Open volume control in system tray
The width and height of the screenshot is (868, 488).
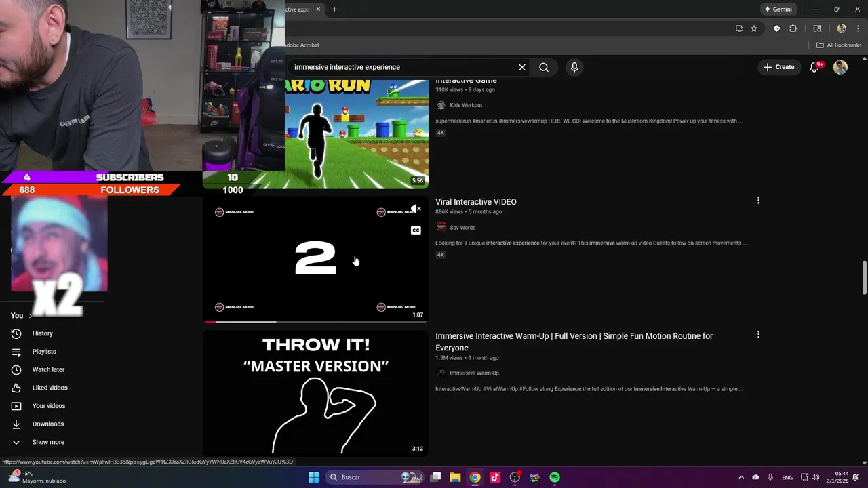coord(815,477)
